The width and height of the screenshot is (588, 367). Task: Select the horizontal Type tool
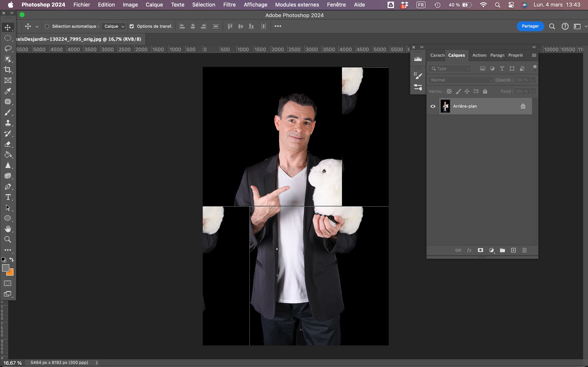pyautogui.click(x=8, y=197)
